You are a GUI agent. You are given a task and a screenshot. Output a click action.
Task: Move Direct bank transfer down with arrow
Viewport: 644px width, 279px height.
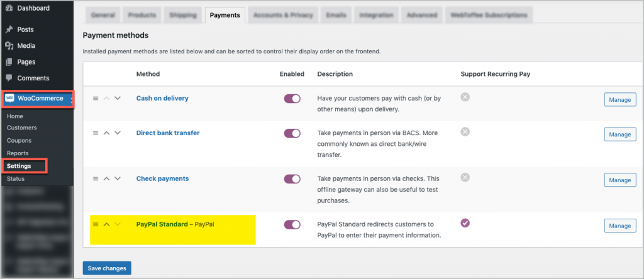[x=118, y=133]
